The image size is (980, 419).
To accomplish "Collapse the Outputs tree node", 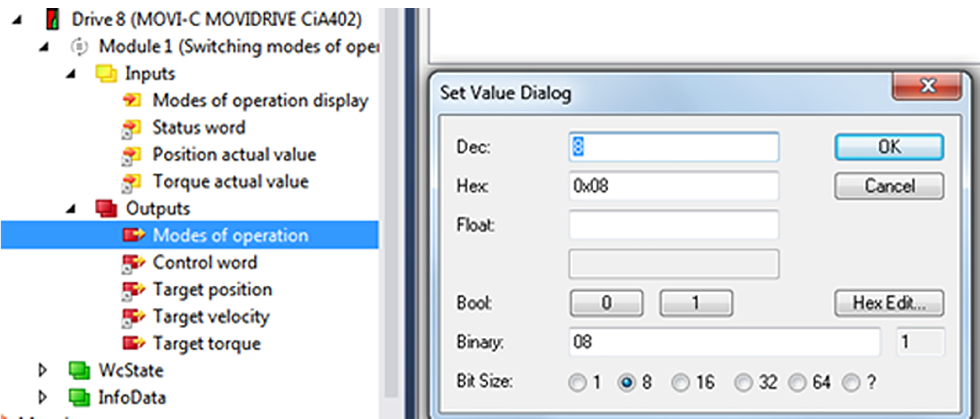I will point(71,209).
